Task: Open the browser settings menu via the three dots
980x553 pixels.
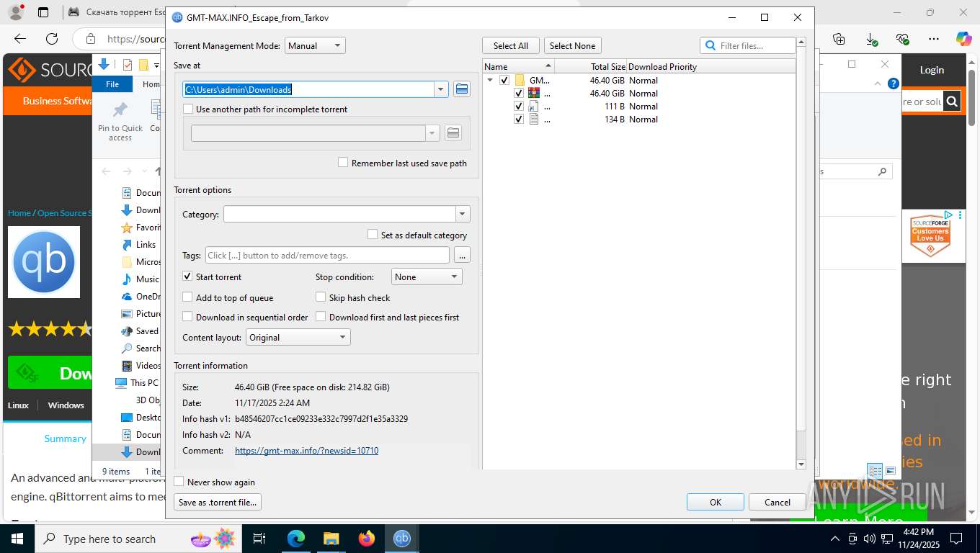Action: tap(934, 39)
